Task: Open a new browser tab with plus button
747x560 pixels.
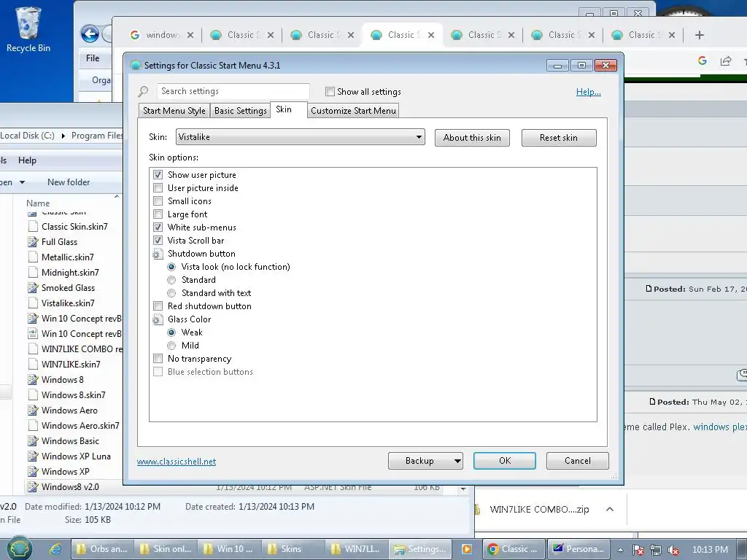Action: point(700,35)
